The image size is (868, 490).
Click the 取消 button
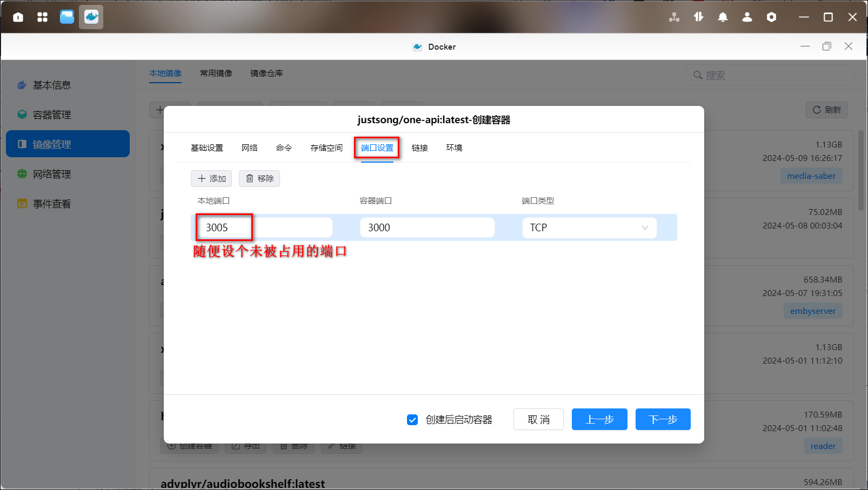[x=538, y=420]
